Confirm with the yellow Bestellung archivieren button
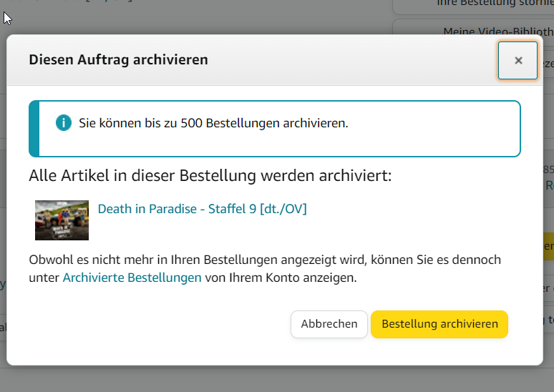 439,324
